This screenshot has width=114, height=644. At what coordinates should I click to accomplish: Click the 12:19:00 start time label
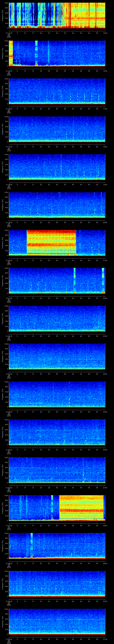9,223
